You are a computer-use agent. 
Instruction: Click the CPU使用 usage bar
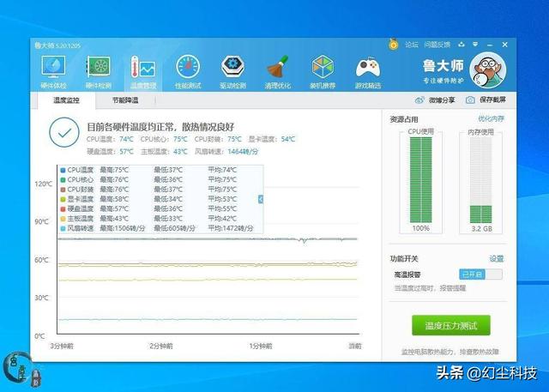click(x=421, y=179)
